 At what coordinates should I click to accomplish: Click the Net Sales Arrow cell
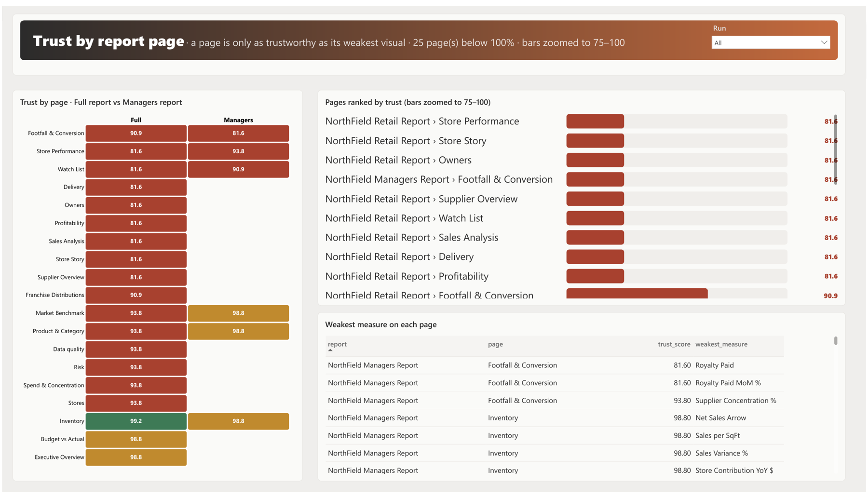coord(720,418)
